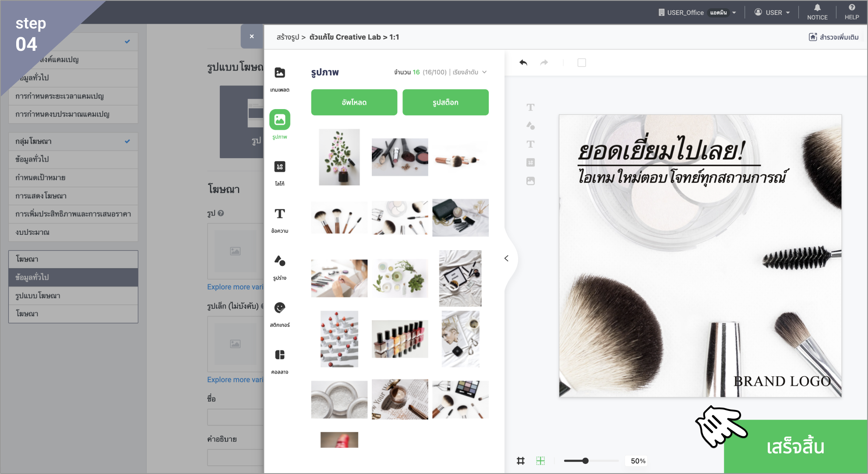
Task: Open the sort order (เรียงลำดับ) dropdown
Action: (x=469, y=72)
